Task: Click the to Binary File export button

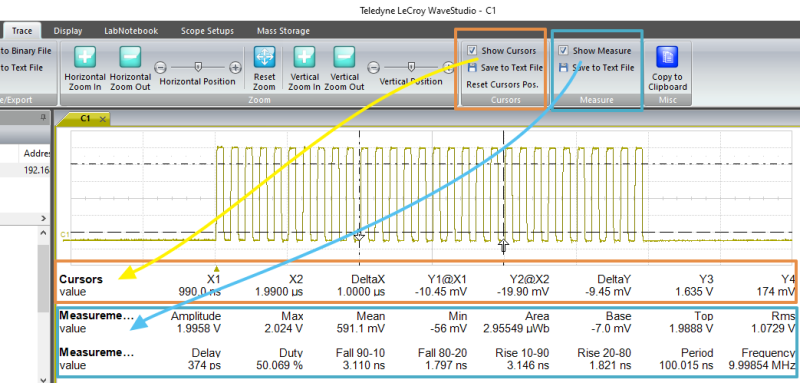Action: click(26, 50)
